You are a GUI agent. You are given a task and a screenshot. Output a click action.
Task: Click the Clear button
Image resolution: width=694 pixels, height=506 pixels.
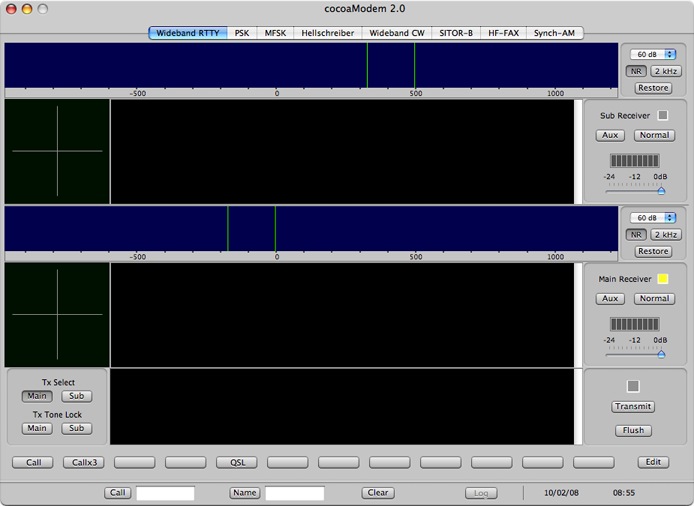point(378,493)
